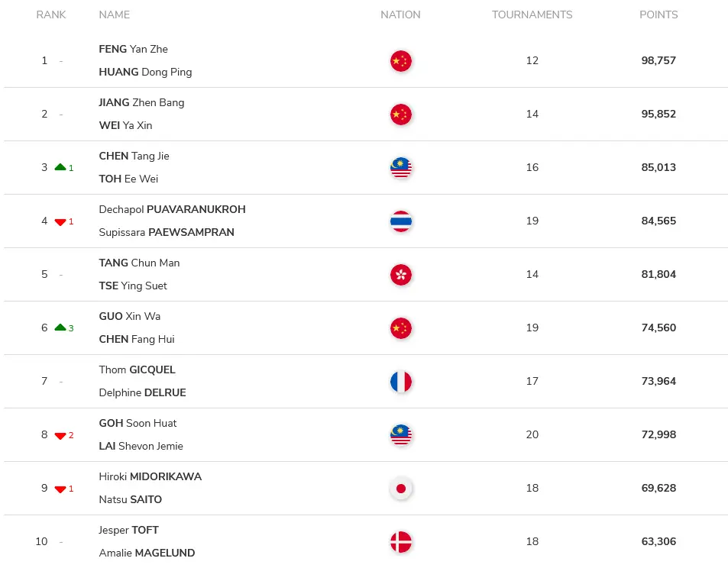Click points value 98,757
728x568 pixels.
[658, 60]
